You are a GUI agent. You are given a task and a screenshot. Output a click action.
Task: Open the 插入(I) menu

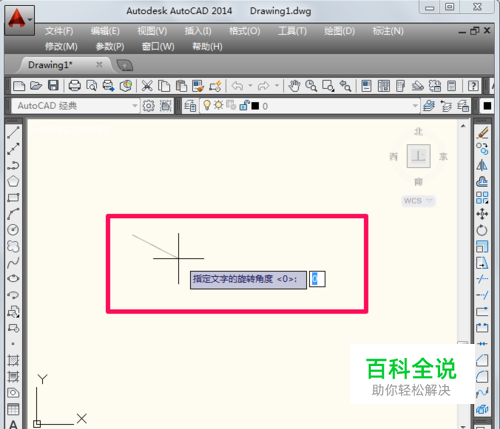198,31
